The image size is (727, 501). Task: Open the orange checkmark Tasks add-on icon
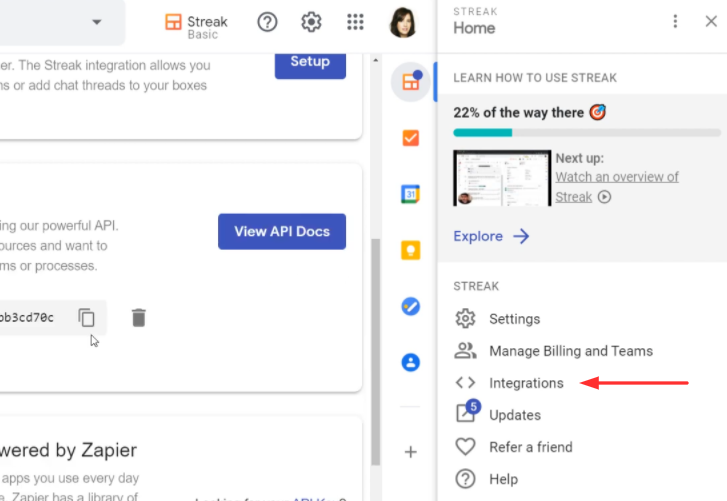[x=411, y=138]
